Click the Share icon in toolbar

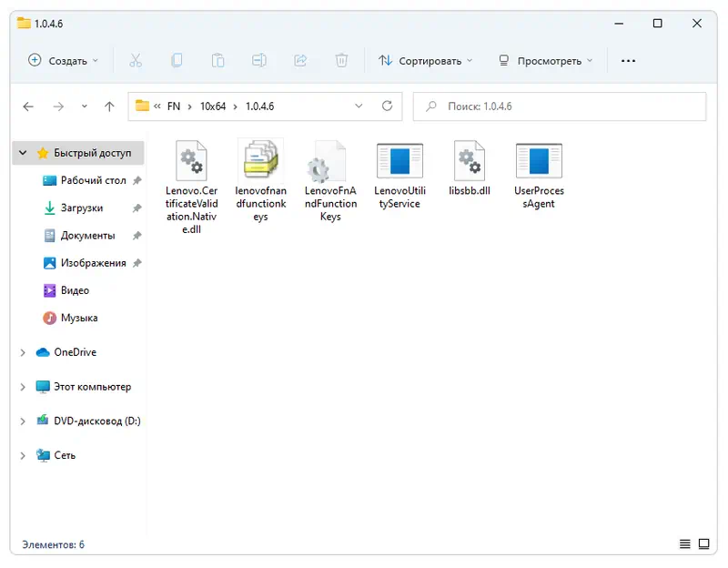coord(300,61)
